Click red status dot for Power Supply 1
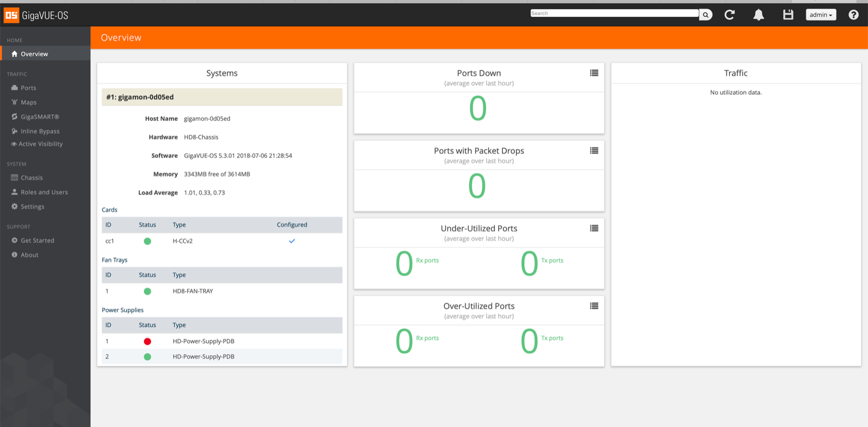The image size is (868, 427). click(148, 341)
